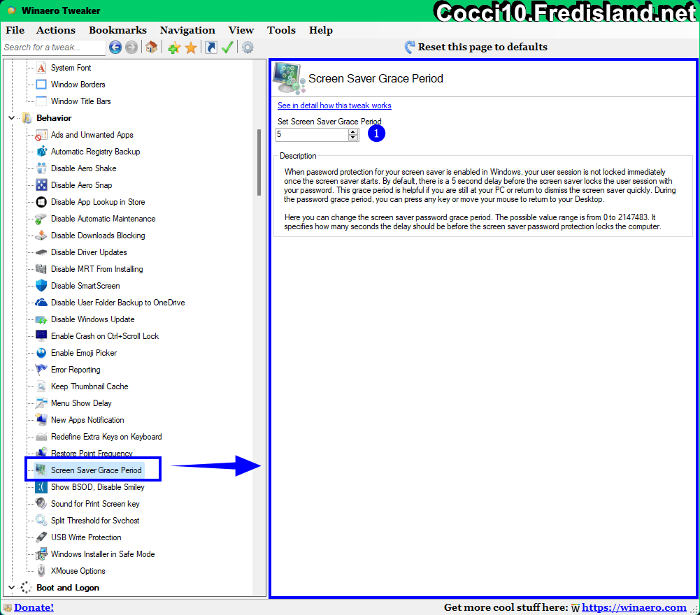Click the Disable Windows Update icon
The width and height of the screenshot is (700, 615).
pyautogui.click(x=41, y=319)
